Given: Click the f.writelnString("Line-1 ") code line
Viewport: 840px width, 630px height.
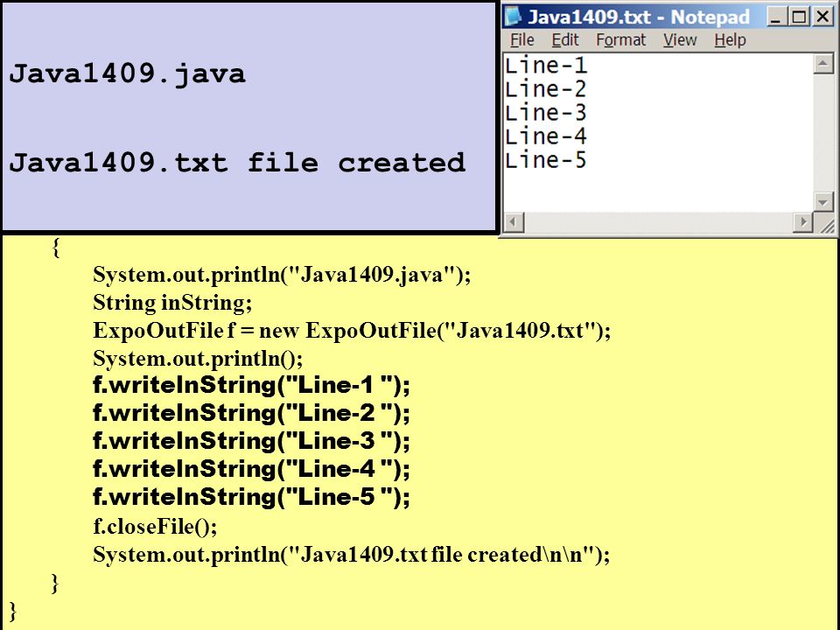Looking at the screenshot, I should click(x=251, y=385).
